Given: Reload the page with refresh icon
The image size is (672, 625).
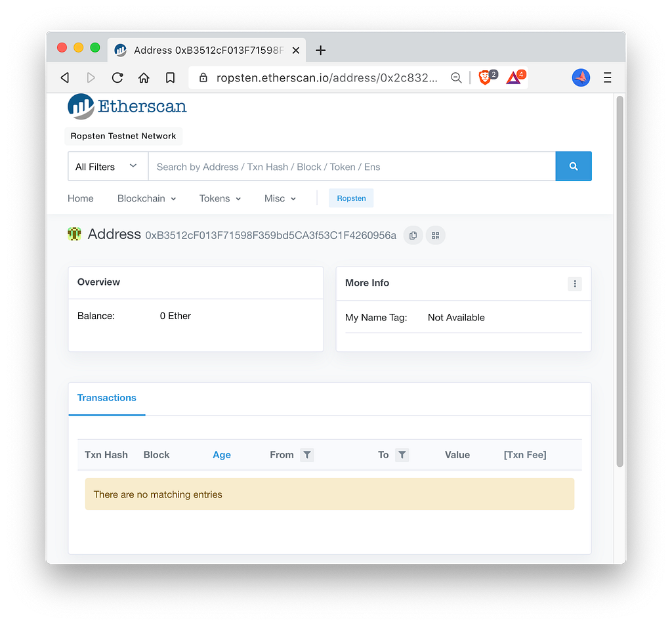Looking at the screenshot, I should [x=117, y=77].
